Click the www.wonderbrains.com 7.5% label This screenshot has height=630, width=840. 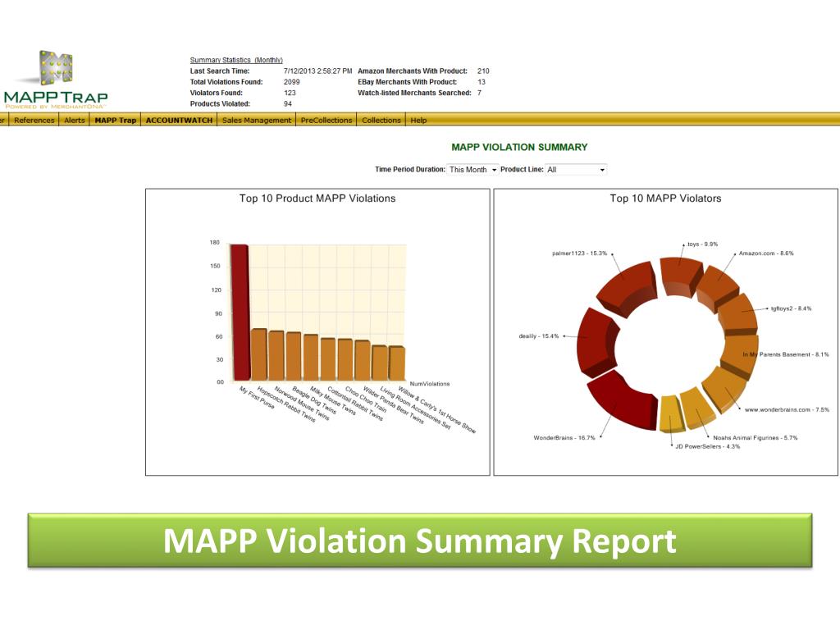click(787, 410)
